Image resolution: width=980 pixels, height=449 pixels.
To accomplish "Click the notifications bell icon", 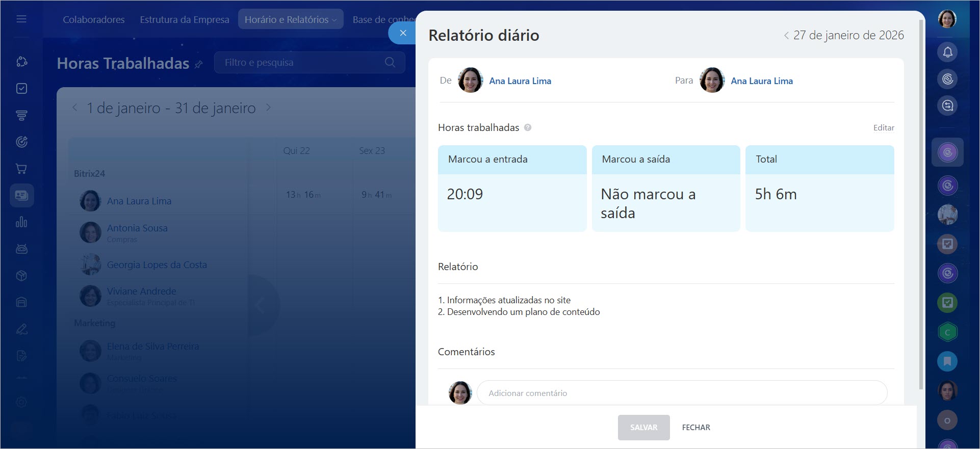I will (x=947, y=52).
